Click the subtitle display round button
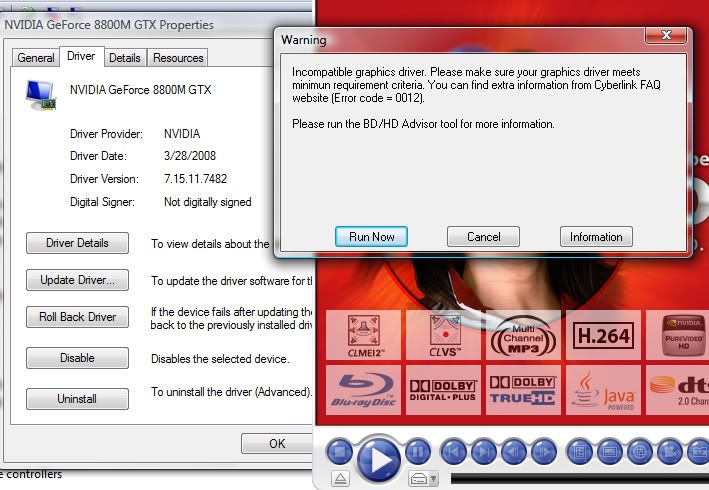 click(610, 452)
